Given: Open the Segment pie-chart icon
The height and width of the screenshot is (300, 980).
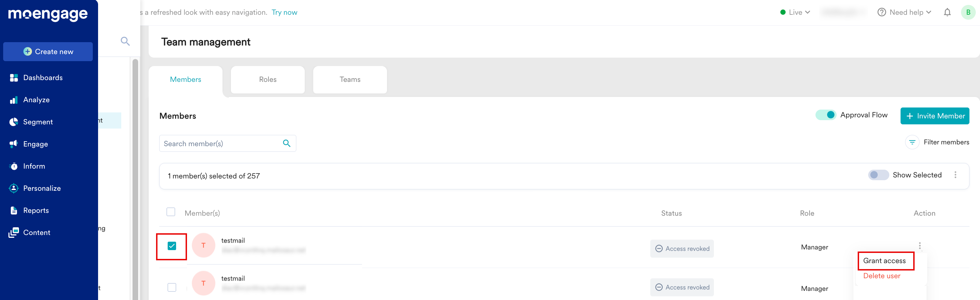Looking at the screenshot, I should pos(14,122).
